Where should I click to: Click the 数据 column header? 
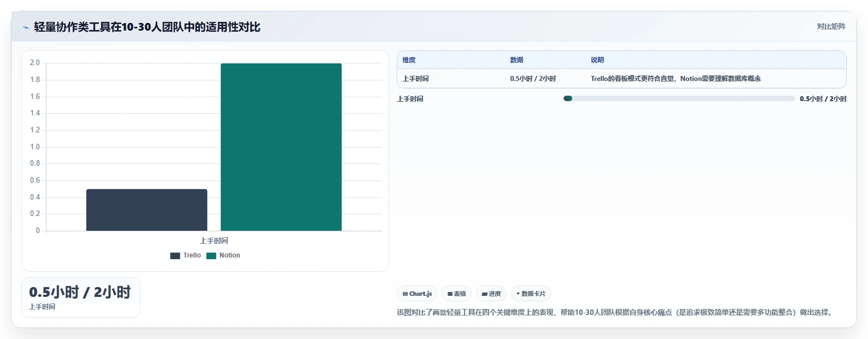pyautogui.click(x=517, y=60)
